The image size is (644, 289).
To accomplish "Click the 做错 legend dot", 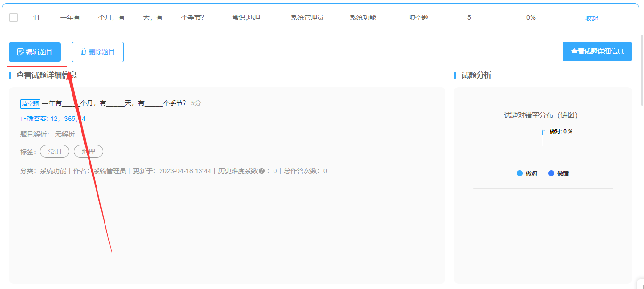I will click(551, 173).
